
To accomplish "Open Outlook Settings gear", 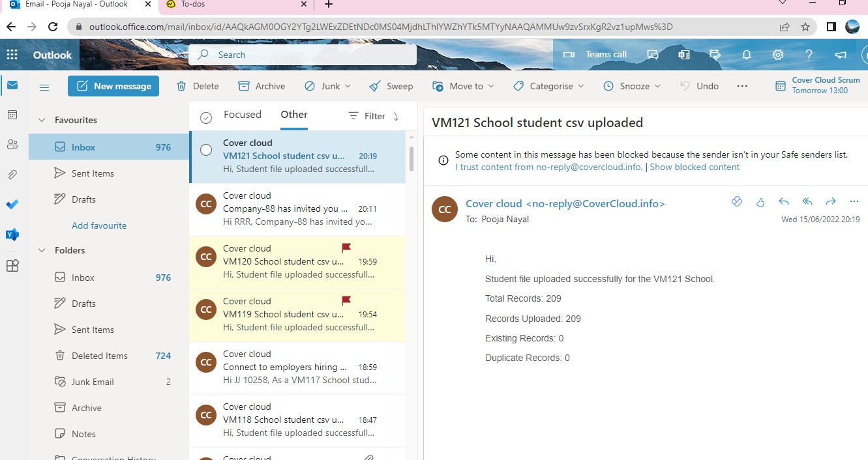I will 777,55.
